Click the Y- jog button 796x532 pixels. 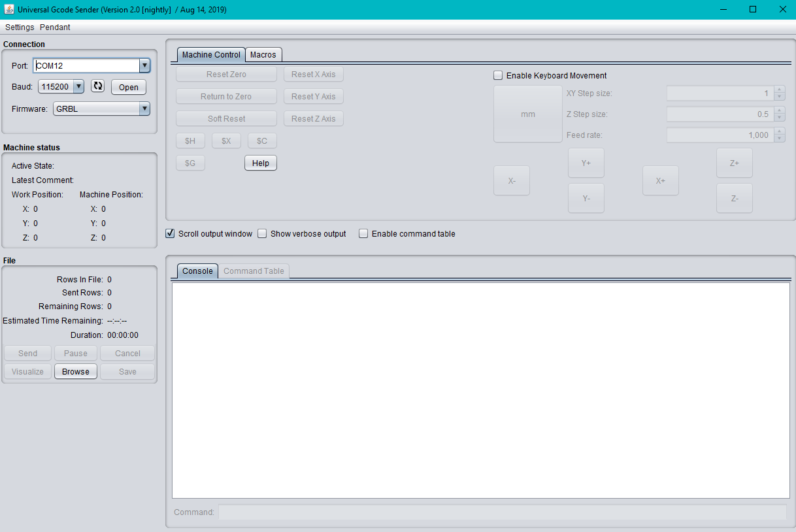586,198
